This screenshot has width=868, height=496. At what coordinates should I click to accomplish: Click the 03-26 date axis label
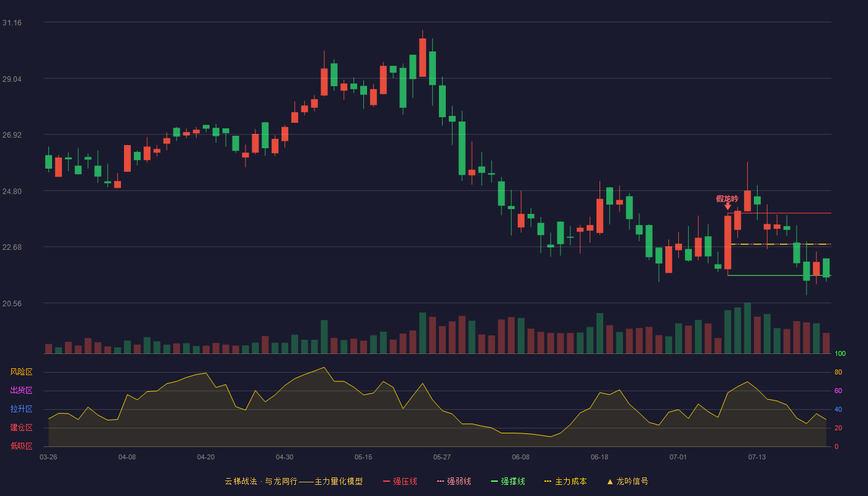click(x=48, y=457)
